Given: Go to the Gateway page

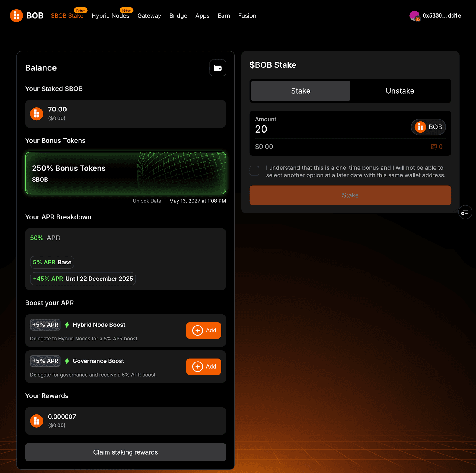Looking at the screenshot, I should [149, 16].
